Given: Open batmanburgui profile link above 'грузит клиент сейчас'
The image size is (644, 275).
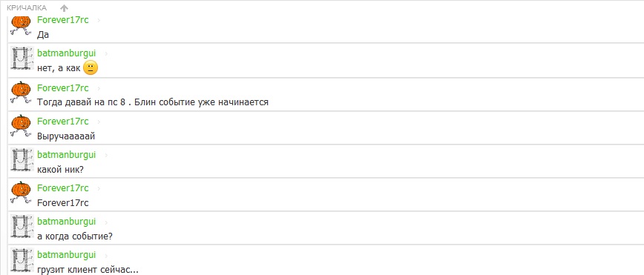Looking at the screenshot, I should [67, 255].
